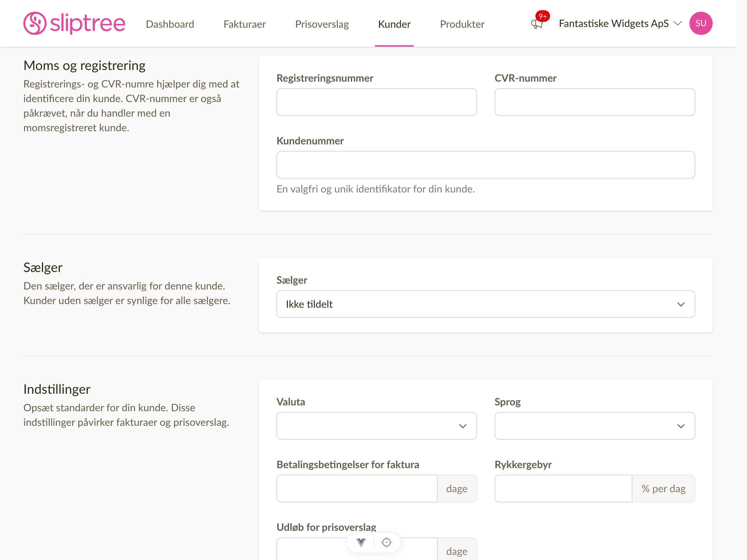Open the SU user avatar menu

701,23
